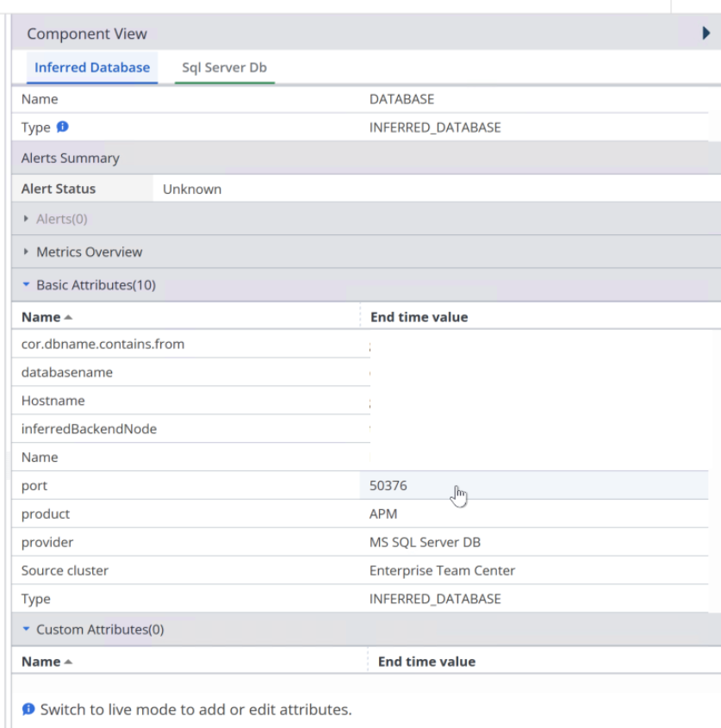Click the Alerts Summary header

(71, 159)
